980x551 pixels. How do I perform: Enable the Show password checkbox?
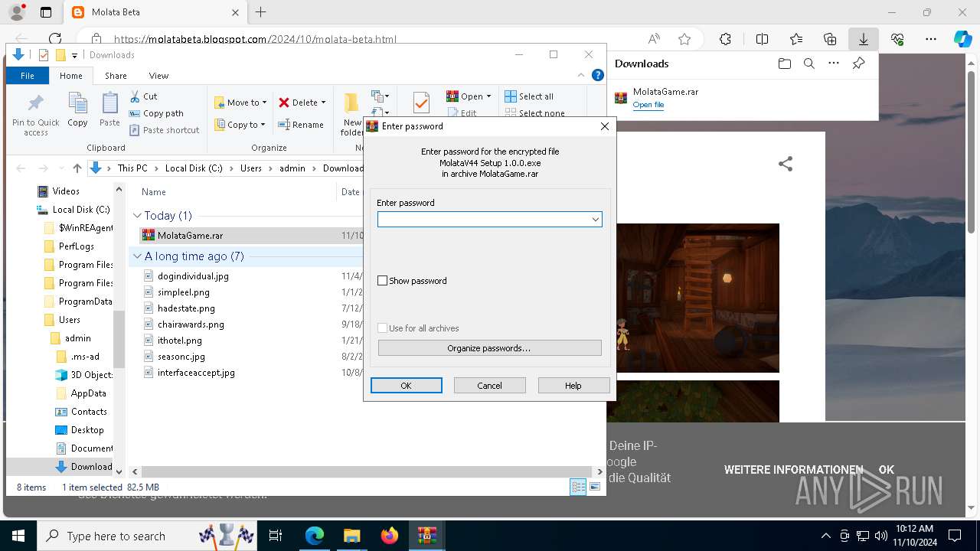coord(383,281)
